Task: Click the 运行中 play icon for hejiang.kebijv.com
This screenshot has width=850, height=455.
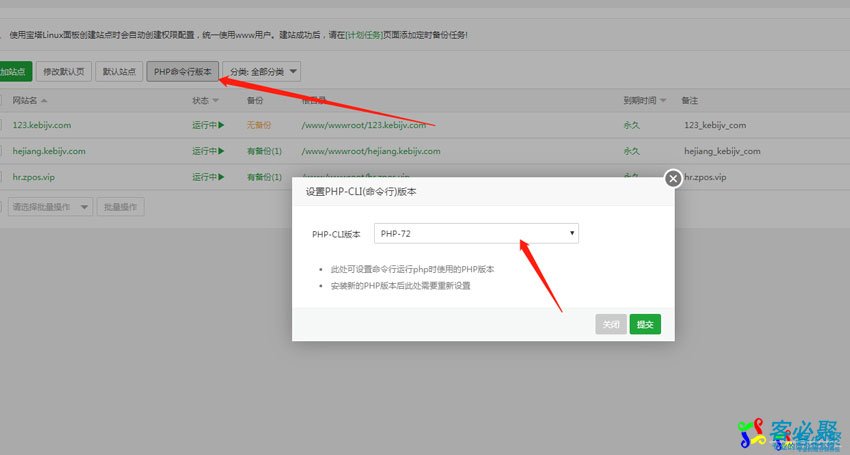Action: point(221,151)
